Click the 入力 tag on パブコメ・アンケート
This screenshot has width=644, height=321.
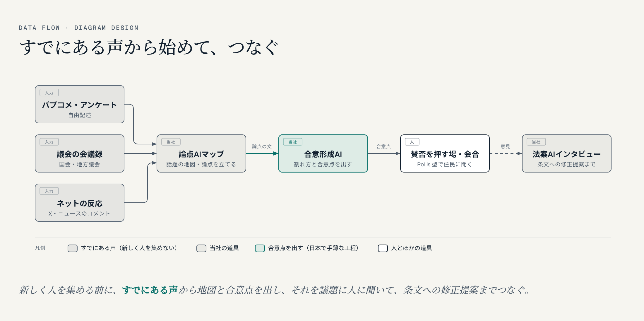pyautogui.click(x=49, y=93)
